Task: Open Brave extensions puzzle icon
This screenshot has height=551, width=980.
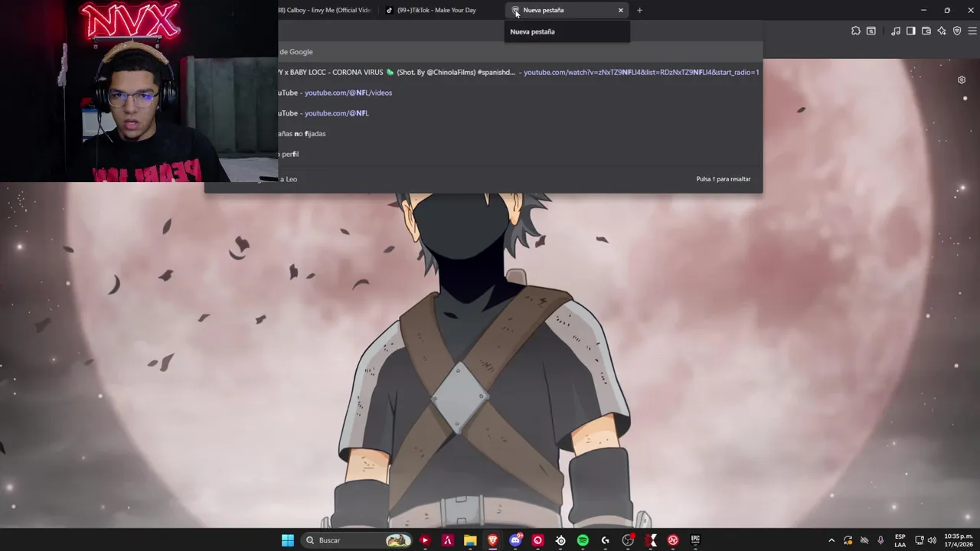Action: pyautogui.click(x=856, y=31)
